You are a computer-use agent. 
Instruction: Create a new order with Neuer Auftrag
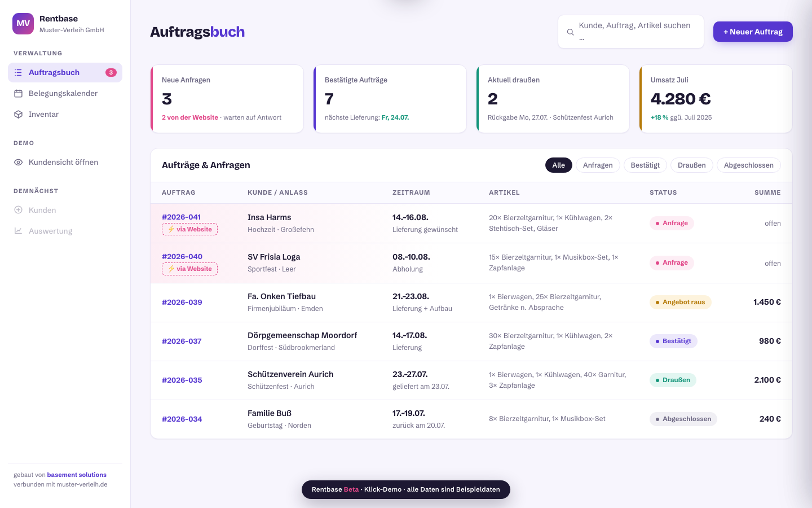click(753, 32)
